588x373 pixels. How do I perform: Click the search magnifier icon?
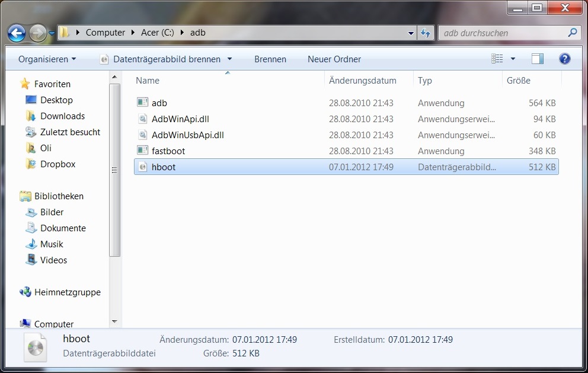(x=573, y=33)
